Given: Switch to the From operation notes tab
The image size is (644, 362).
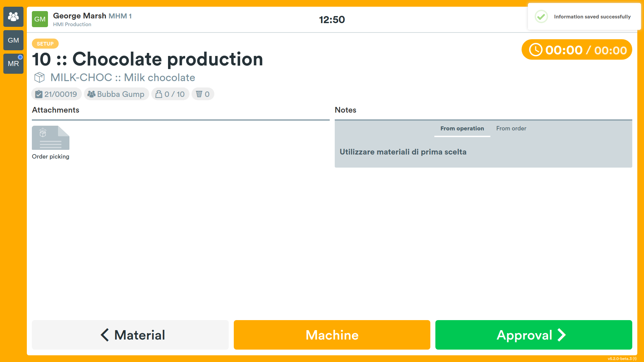Looking at the screenshot, I should [462, 129].
